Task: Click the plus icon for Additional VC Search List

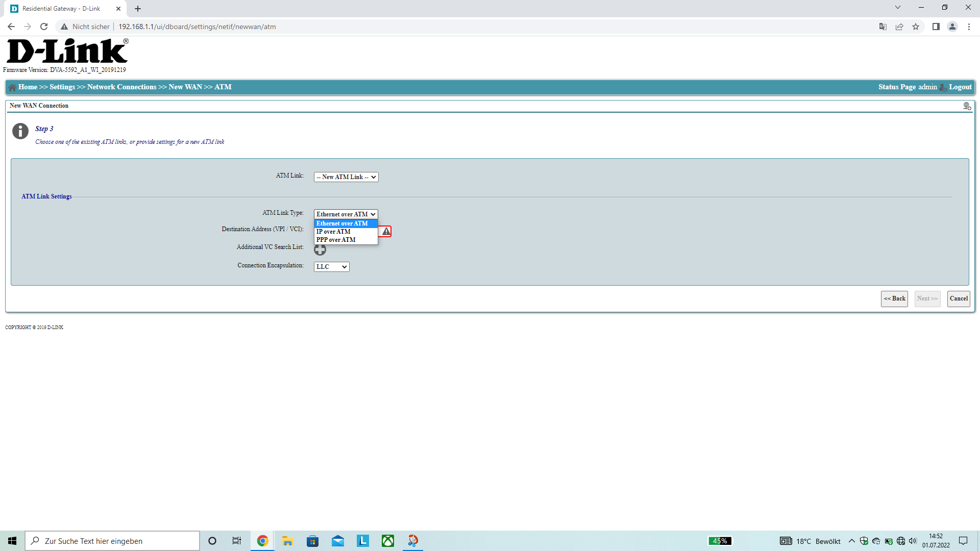Action: [x=320, y=249]
